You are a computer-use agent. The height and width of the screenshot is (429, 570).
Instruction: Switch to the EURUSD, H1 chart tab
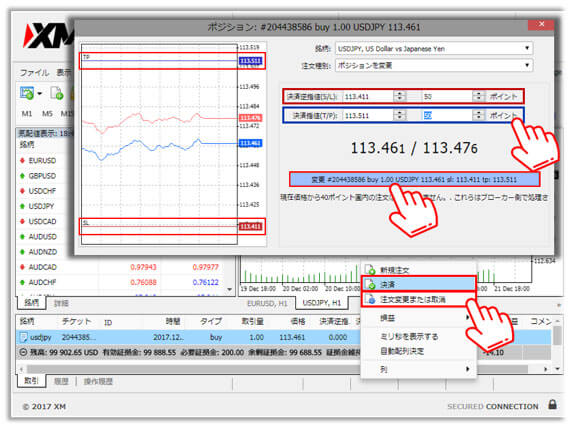coord(267,303)
